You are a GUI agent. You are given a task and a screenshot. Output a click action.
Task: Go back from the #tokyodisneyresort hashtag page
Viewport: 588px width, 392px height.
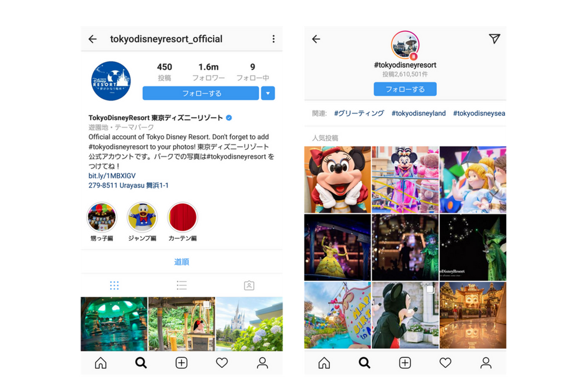pos(316,39)
